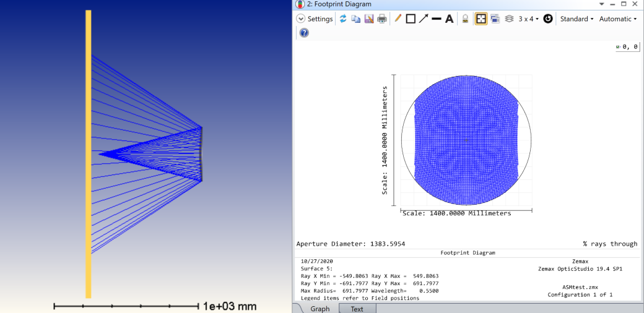Click the date '10/27/2020' text
The height and width of the screenshot is (313, 644).
pyautogui.click(x=316, y=261)
